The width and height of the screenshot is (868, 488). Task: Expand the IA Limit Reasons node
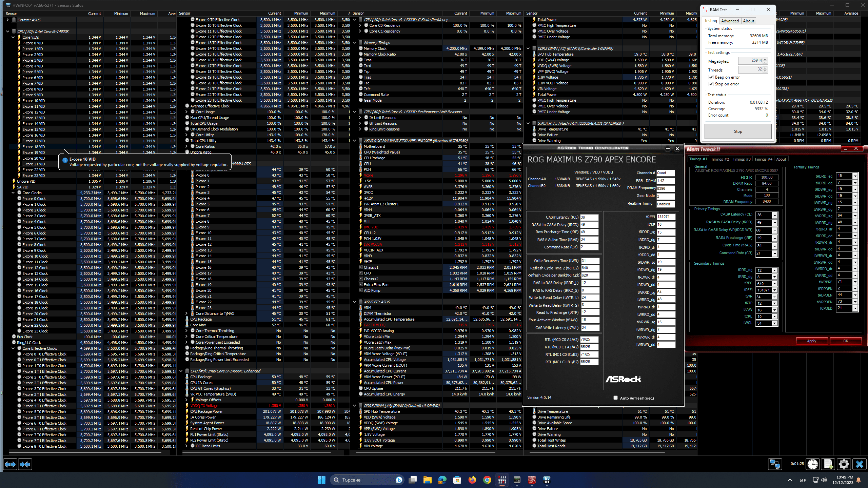pyautogui.click(x=360, y=118)
